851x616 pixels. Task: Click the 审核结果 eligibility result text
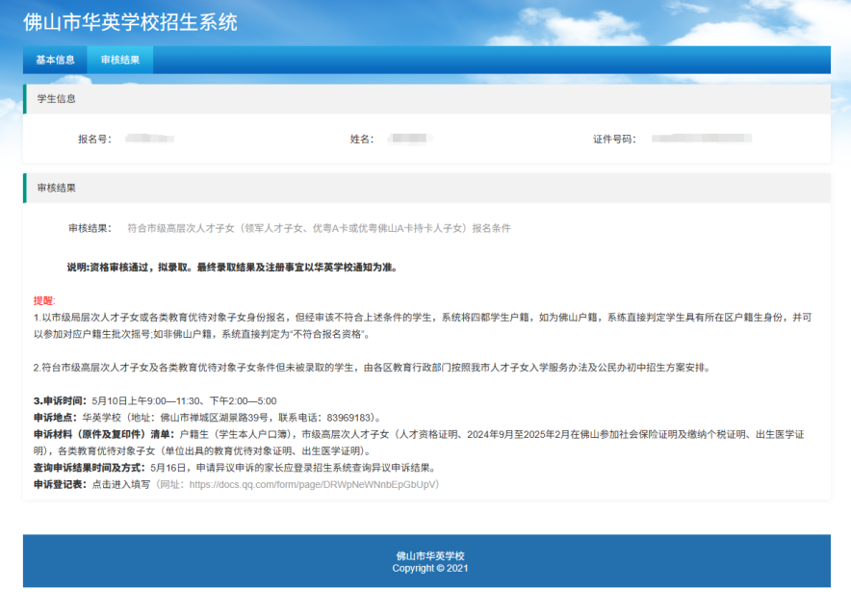click(x=320, y=228)
